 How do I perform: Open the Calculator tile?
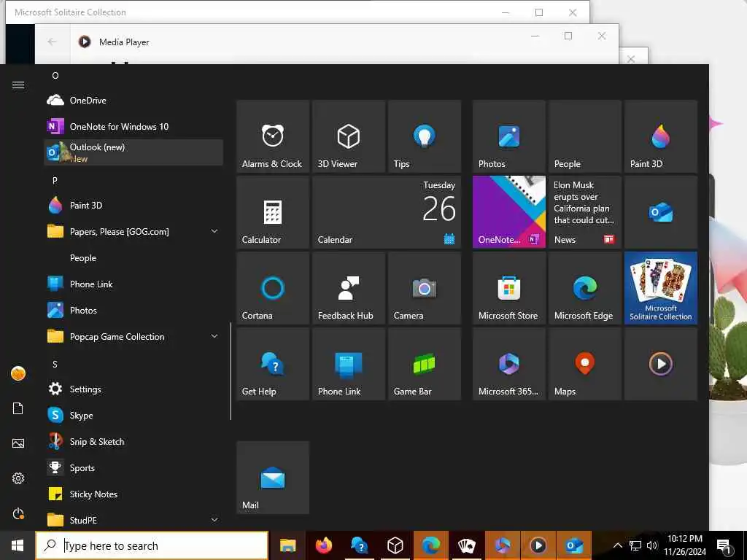pyautogui.click(x=273, y=212)
